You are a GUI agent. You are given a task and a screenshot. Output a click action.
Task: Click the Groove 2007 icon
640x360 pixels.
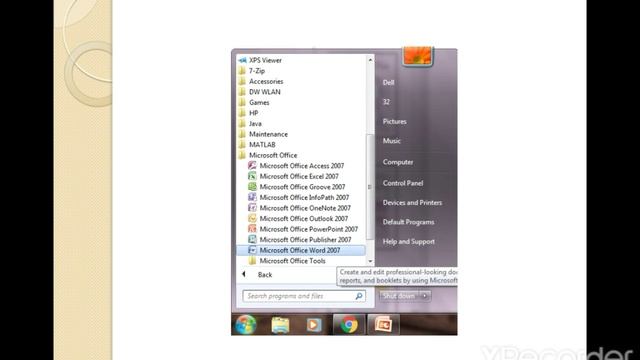[x=252, y=187]
